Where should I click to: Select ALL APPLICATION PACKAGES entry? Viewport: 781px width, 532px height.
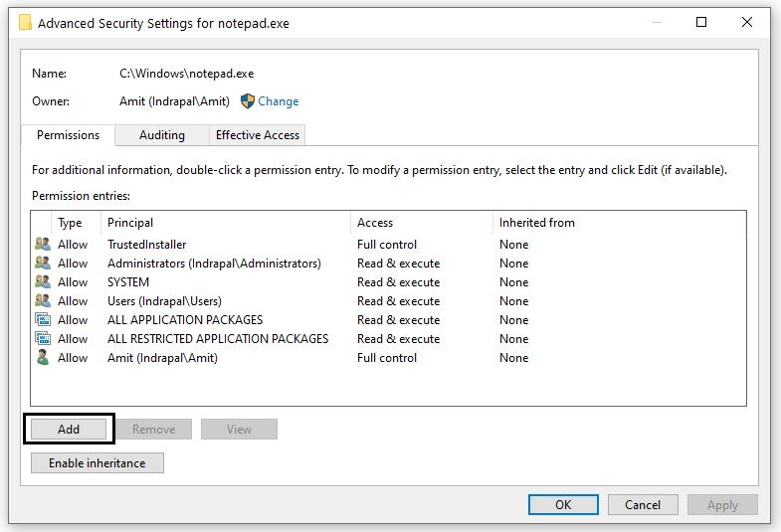pyautogui.click(x=185, y=320)
